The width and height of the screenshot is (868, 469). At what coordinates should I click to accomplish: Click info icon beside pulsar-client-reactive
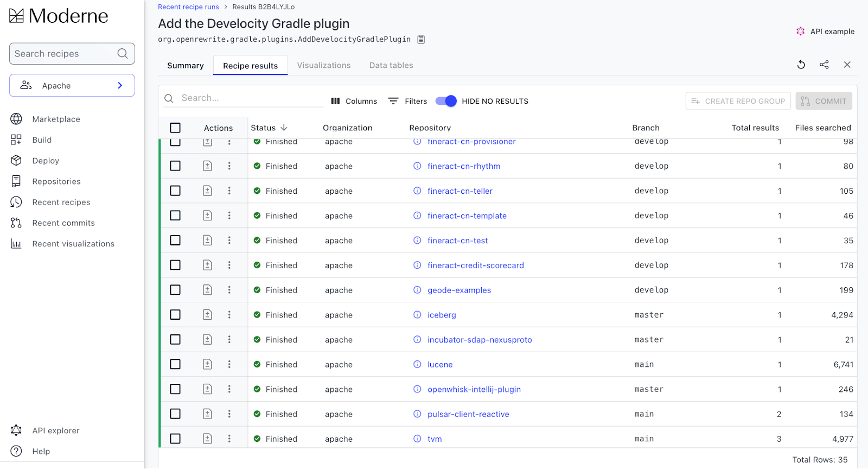point(417,414)
